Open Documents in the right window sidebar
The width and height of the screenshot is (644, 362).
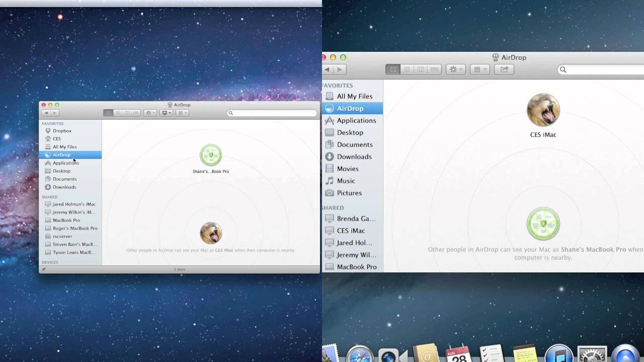click(x=352, y=144)
